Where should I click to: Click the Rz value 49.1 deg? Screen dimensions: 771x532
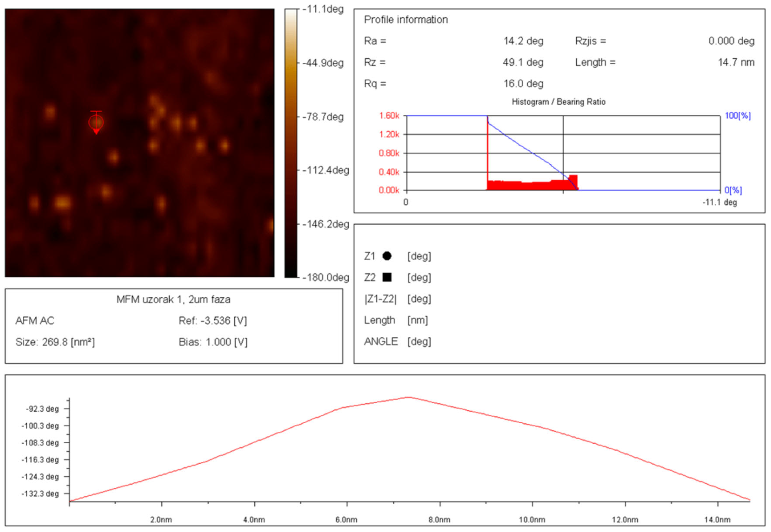coord(523,62)
